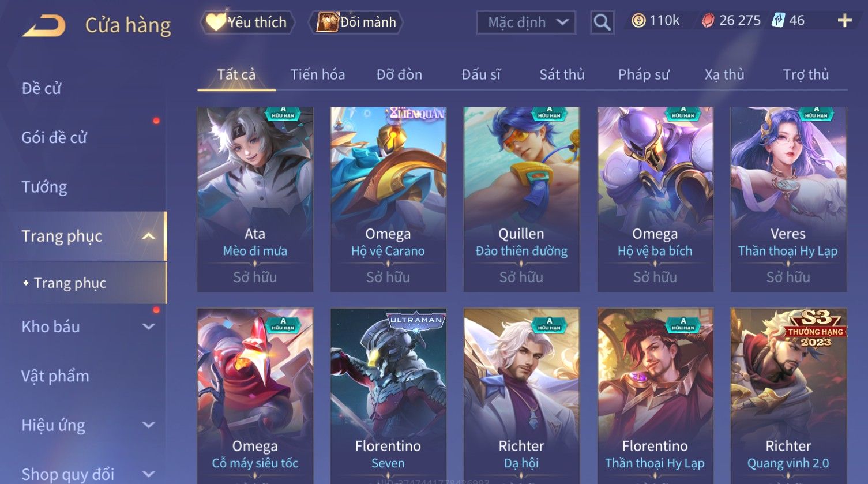The width and height of the screenshot is (868, 484).
Task: Open the Mặc định sort dropdown
Action: click(527, 22)
